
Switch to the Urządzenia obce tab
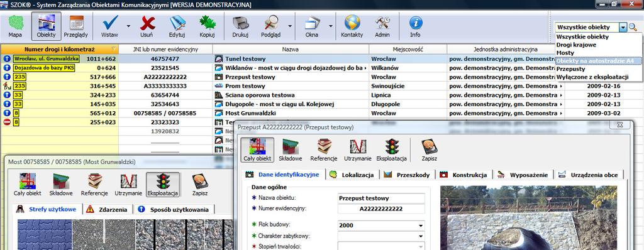coord(589,175)
